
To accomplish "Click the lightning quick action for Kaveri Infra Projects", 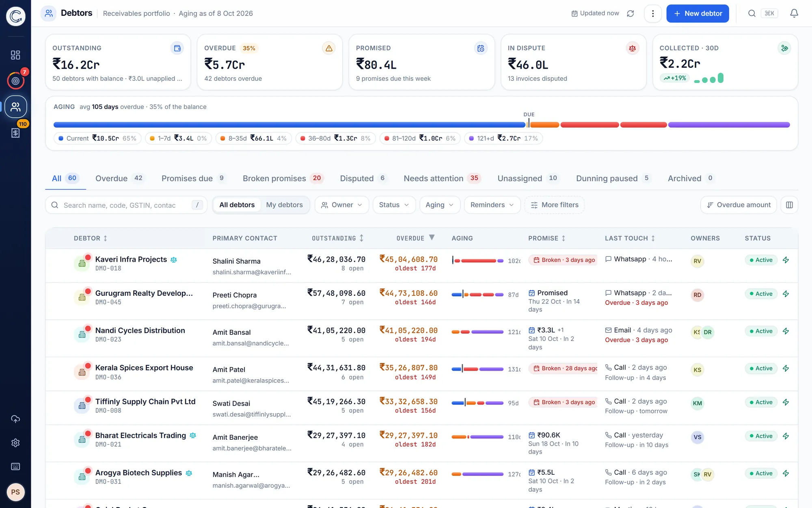I will pos(786,260).
